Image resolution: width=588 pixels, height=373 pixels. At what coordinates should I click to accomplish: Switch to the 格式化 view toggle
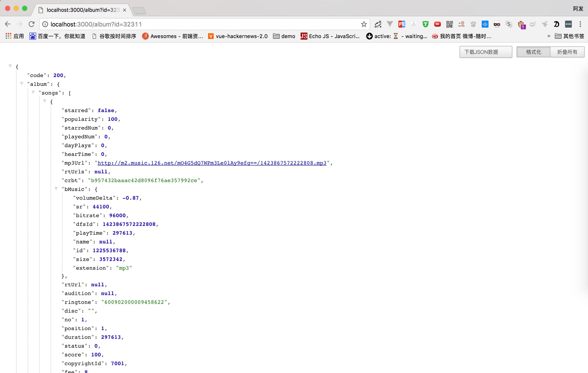pyautogui.click(x=533, y=52)
